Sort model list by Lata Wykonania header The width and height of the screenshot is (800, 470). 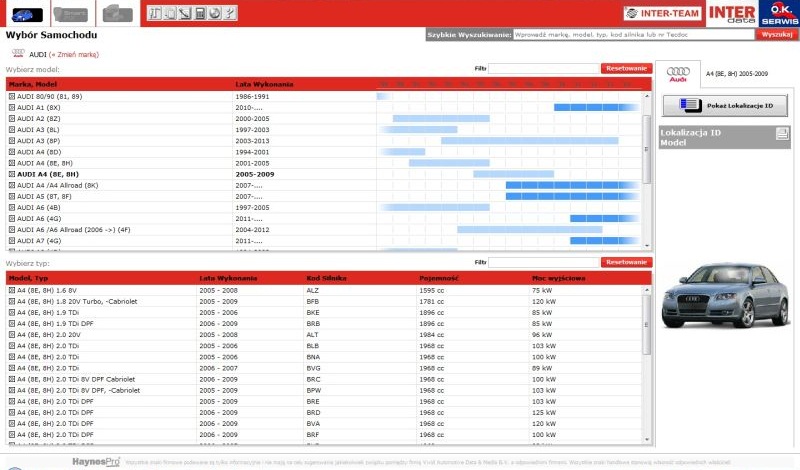(264, 84)
